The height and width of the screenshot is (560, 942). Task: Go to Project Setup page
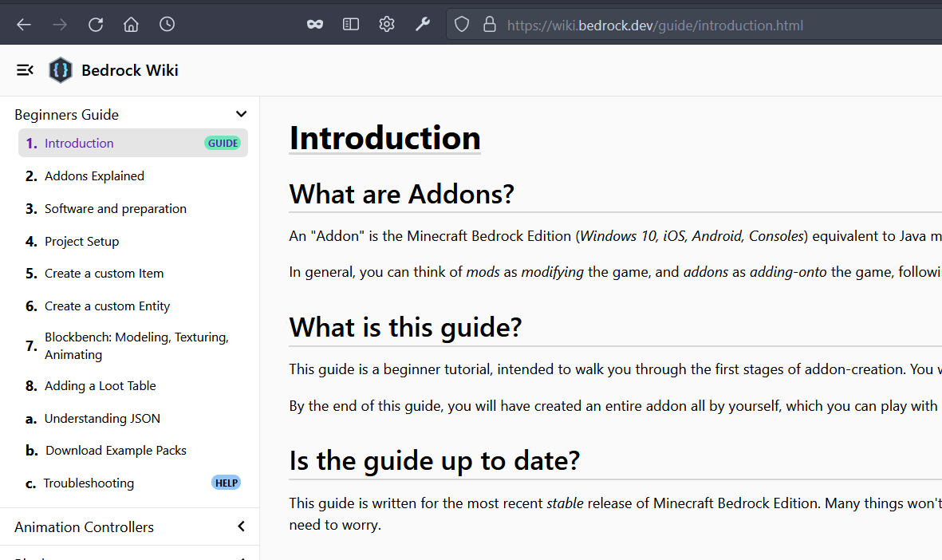(x=81, y=242)
